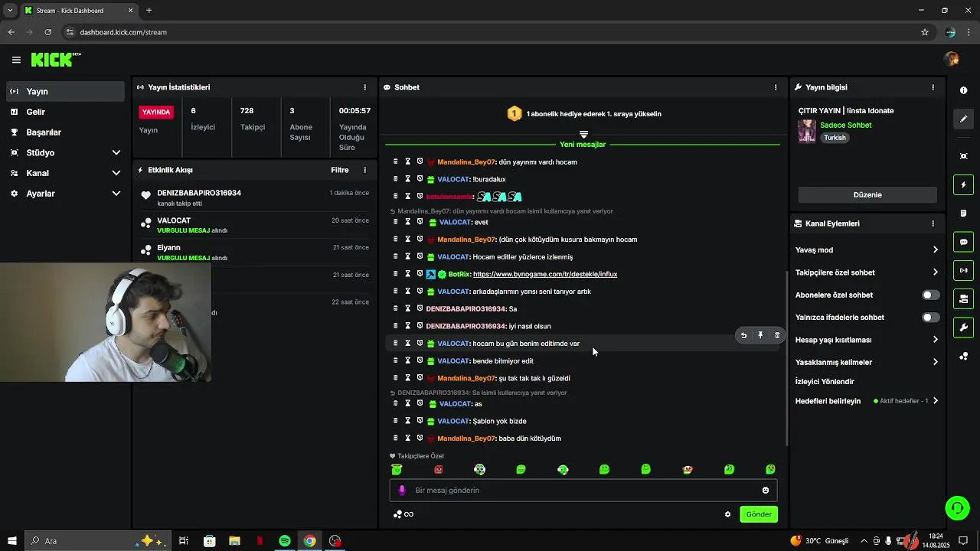980x551 pixels.
Task: Reply to the highlighted 'hocam bu gün' message
Action: pyautogui.click(x=743, y=335)
